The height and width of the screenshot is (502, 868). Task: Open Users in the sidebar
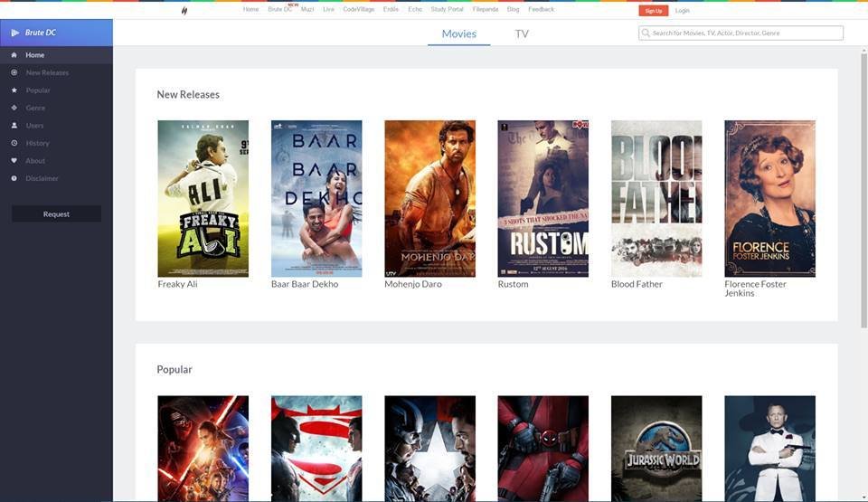tap(34, 125)
